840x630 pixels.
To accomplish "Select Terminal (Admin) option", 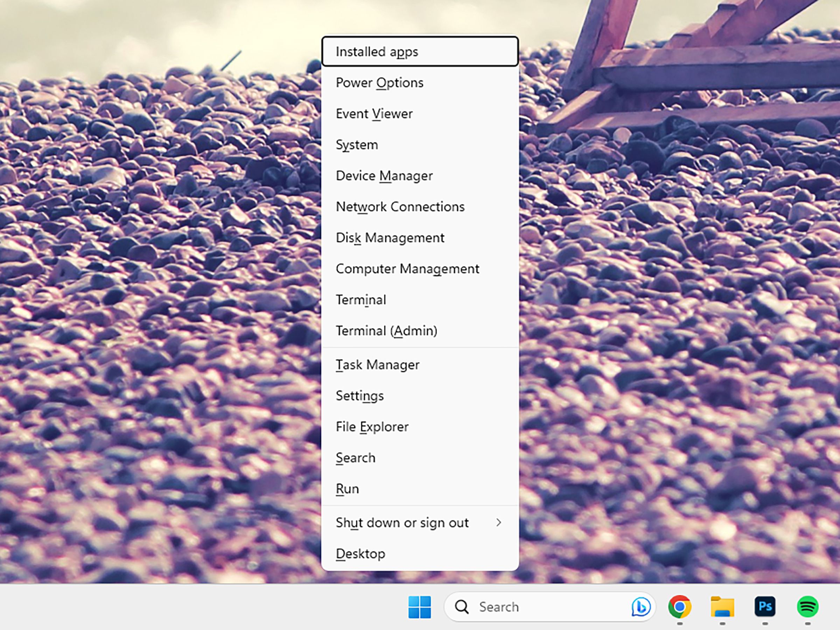I will point(387,330).
